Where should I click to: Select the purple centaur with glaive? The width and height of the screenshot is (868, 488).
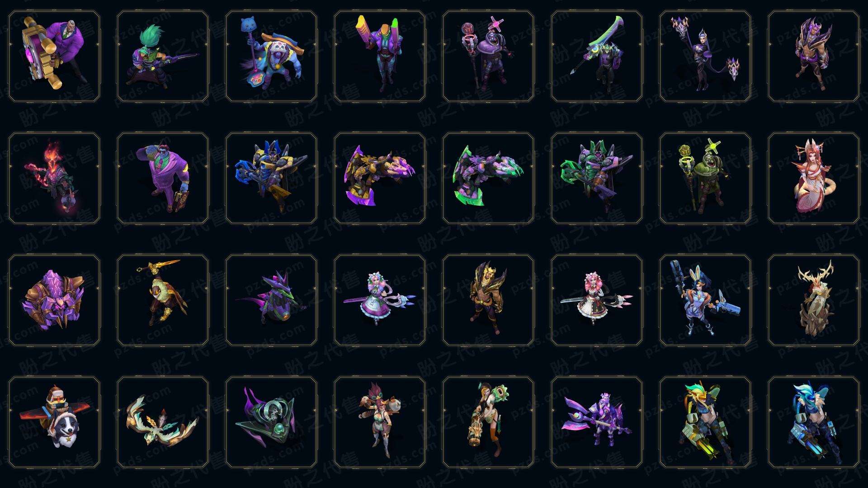[x=597, y=422]
